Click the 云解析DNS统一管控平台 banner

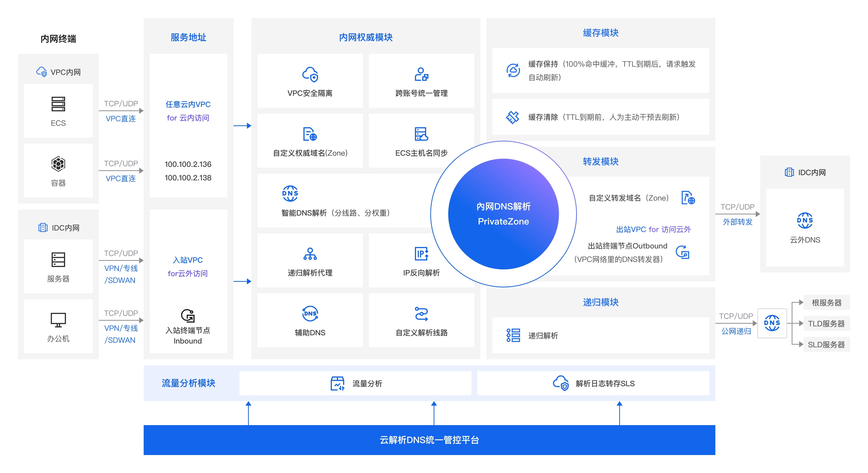click(x=430, y=440)
